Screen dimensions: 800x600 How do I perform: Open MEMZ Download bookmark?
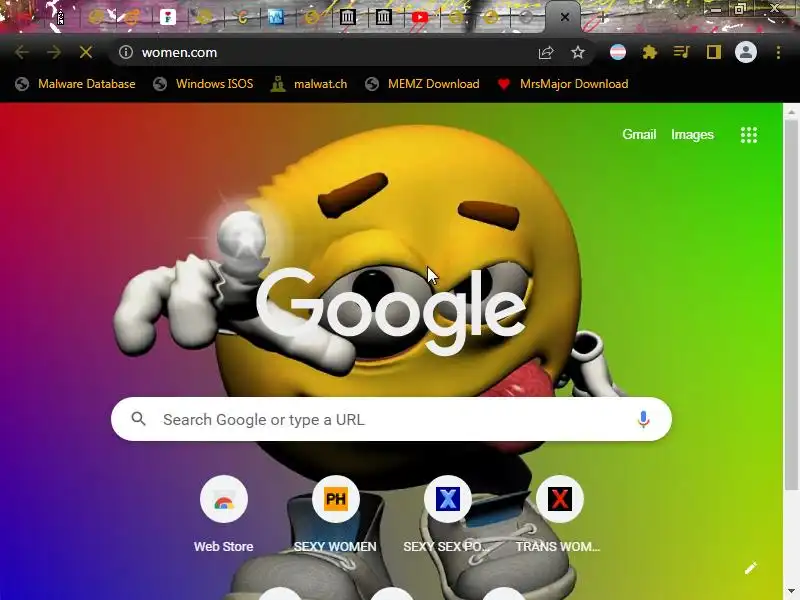tap(423, 84)
